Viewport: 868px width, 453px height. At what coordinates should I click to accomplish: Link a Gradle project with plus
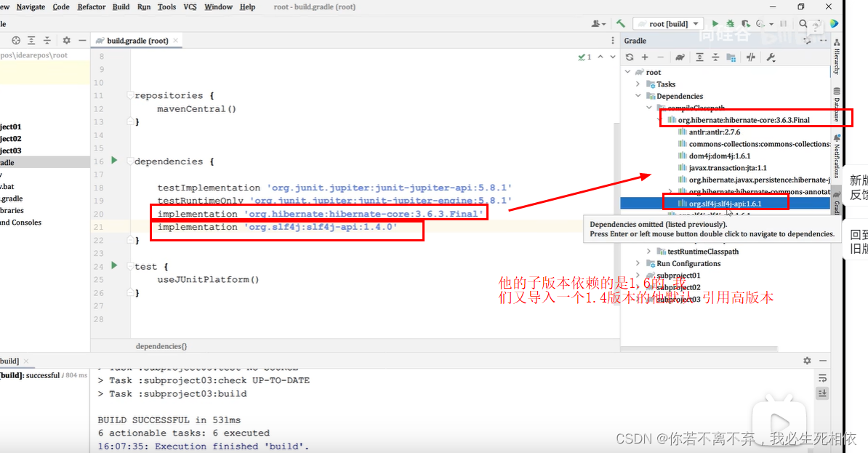(645, 57)
